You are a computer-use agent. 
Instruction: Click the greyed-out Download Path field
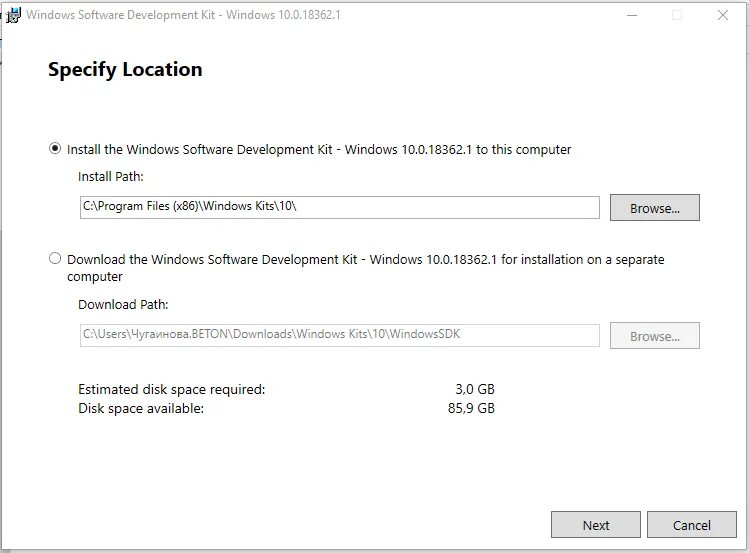(340, 335)
